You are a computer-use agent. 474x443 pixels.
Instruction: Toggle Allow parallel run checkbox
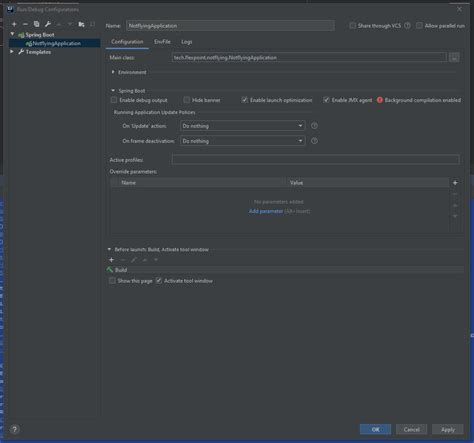click(x=419, y=26)
